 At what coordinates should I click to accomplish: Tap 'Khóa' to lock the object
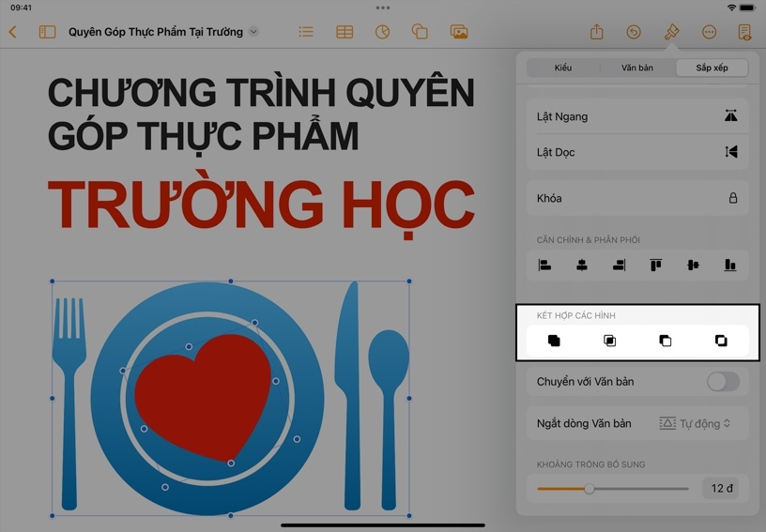point(637,198)
